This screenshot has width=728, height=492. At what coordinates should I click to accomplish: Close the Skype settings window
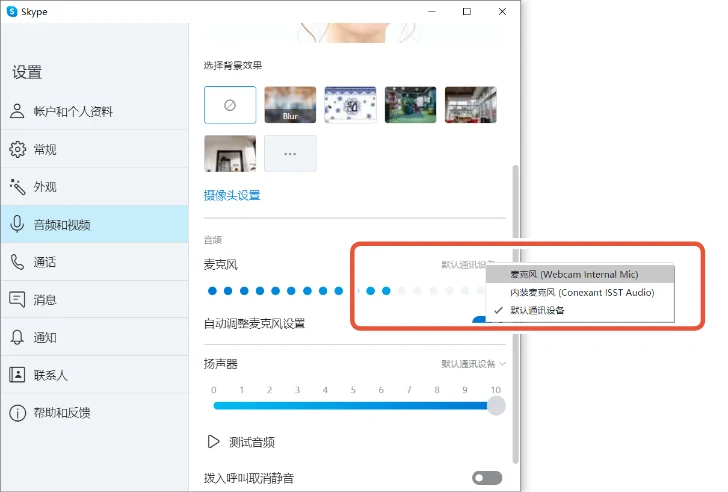coord(502,12)
